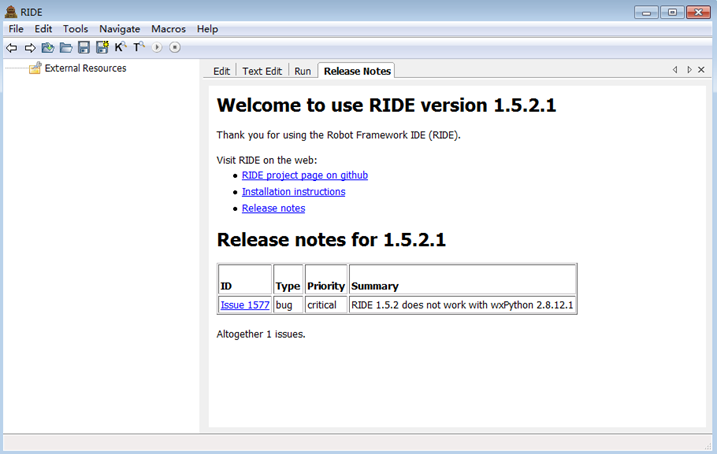Viewport: 717px width, 454px height.
Task: Select the Release Notes tab
Action: click(357, 71)
